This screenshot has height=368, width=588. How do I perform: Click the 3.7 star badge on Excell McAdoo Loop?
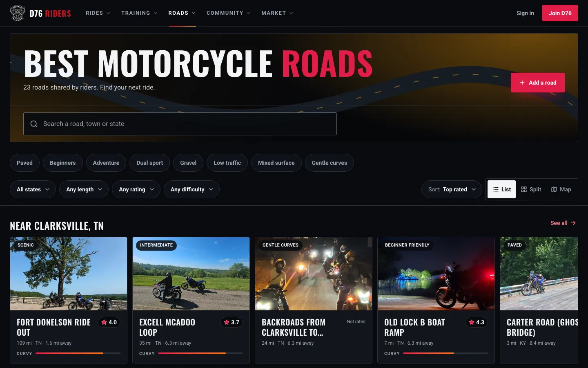[x=232, y=322]
